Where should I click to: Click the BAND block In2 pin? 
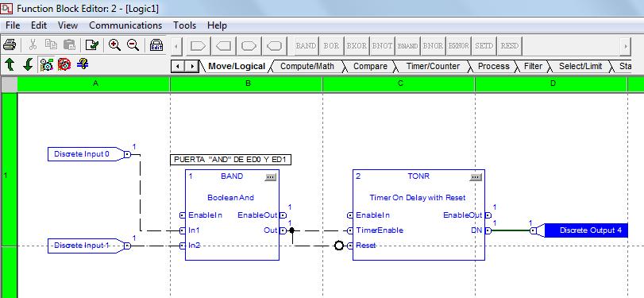click(183, 246)
